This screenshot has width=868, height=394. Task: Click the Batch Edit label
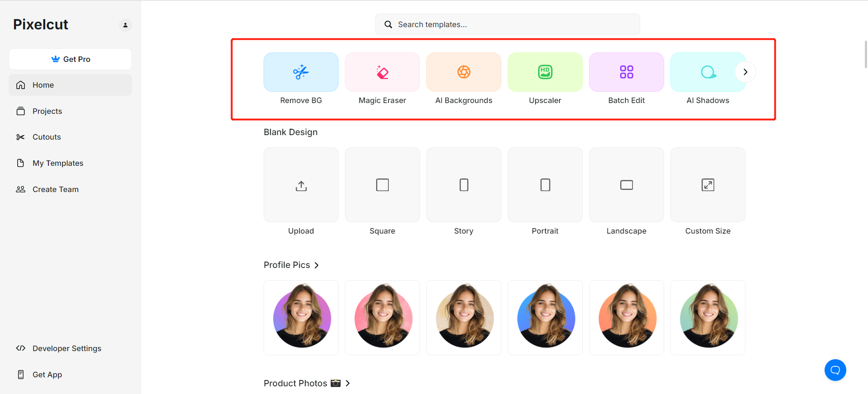[x=627, y=100]
